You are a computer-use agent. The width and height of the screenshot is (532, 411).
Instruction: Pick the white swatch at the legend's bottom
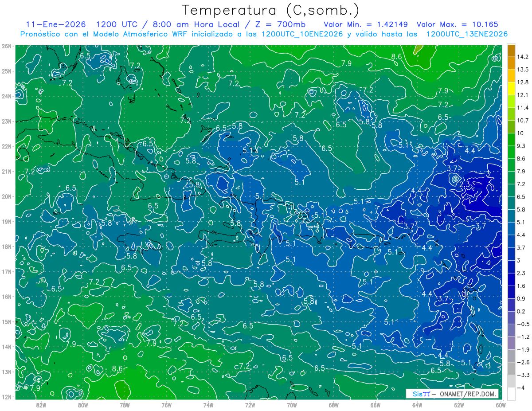coord(511,394)
